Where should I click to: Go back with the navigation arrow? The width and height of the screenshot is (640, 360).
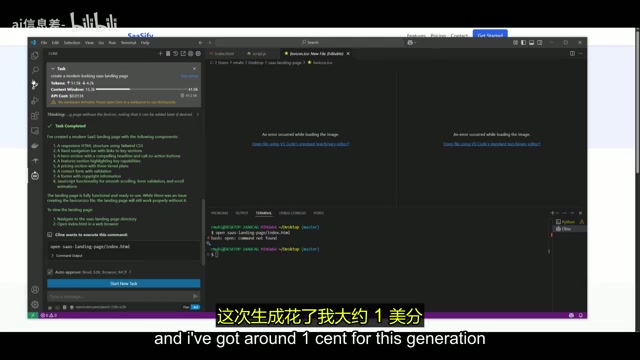(200, 42)
